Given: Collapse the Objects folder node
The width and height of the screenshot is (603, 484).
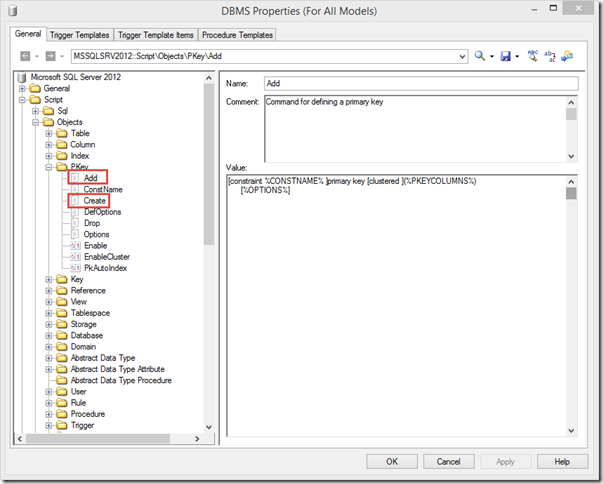Looking at the screenshot, I should (x=35, y=122).
